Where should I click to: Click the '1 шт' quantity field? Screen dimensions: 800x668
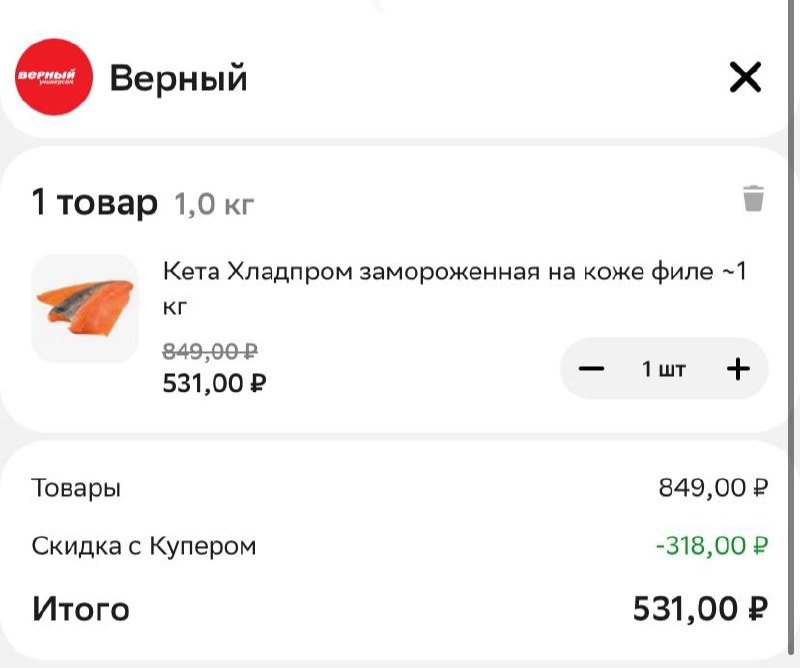click(664, 369)
